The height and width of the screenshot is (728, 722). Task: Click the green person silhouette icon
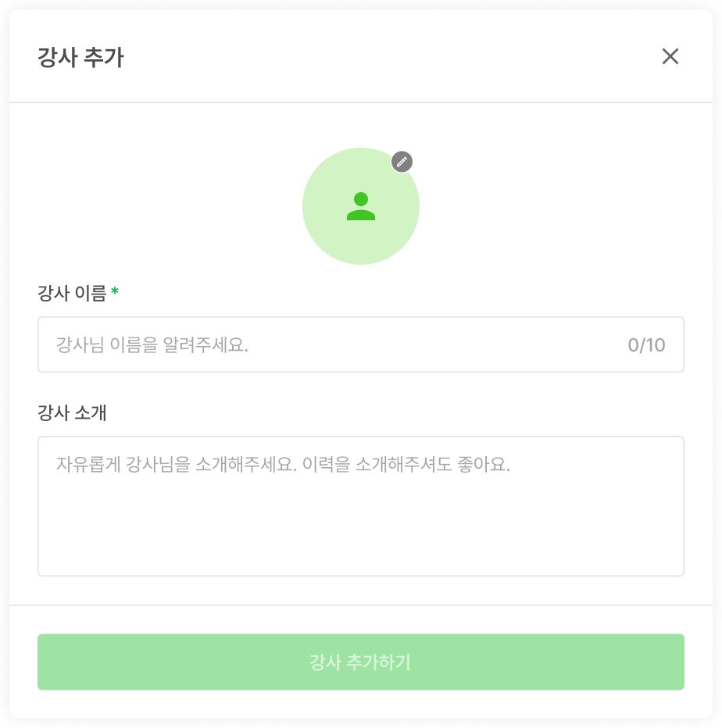361,206
